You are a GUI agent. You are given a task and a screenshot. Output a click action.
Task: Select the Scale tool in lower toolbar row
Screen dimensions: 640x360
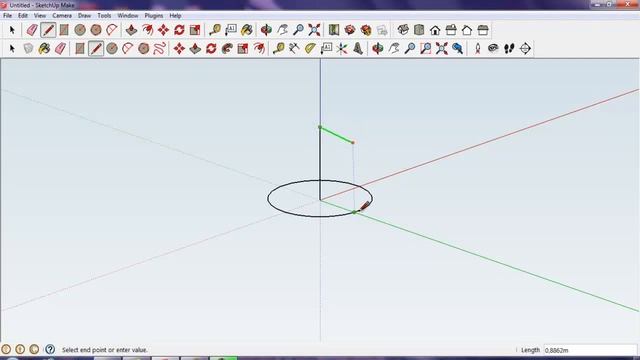tap(243, 49)
